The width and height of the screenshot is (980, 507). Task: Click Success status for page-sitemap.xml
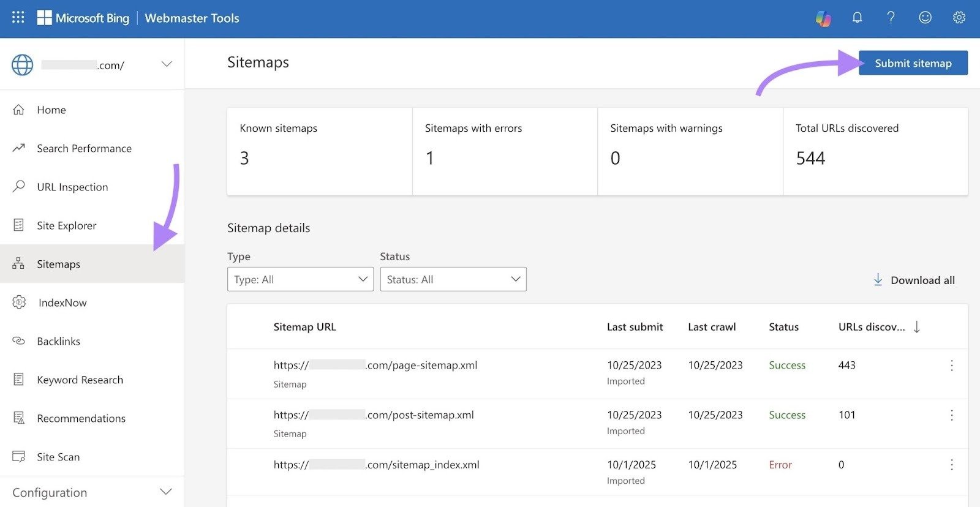(787, 365)
